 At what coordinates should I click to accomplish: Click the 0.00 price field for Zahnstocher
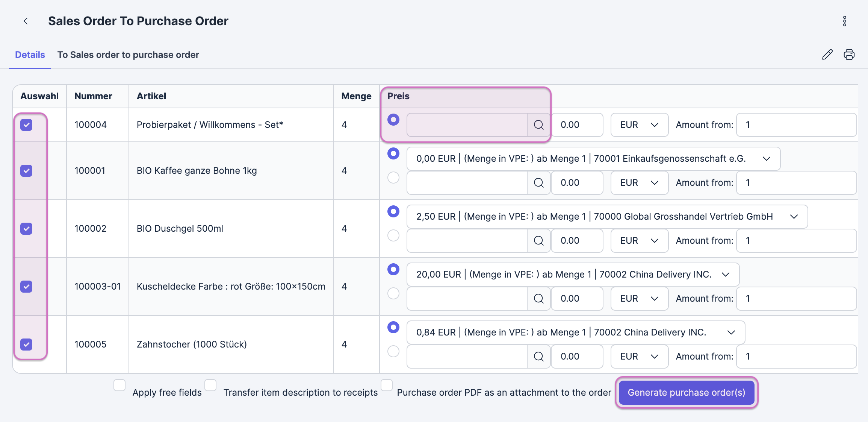(577, 357)
